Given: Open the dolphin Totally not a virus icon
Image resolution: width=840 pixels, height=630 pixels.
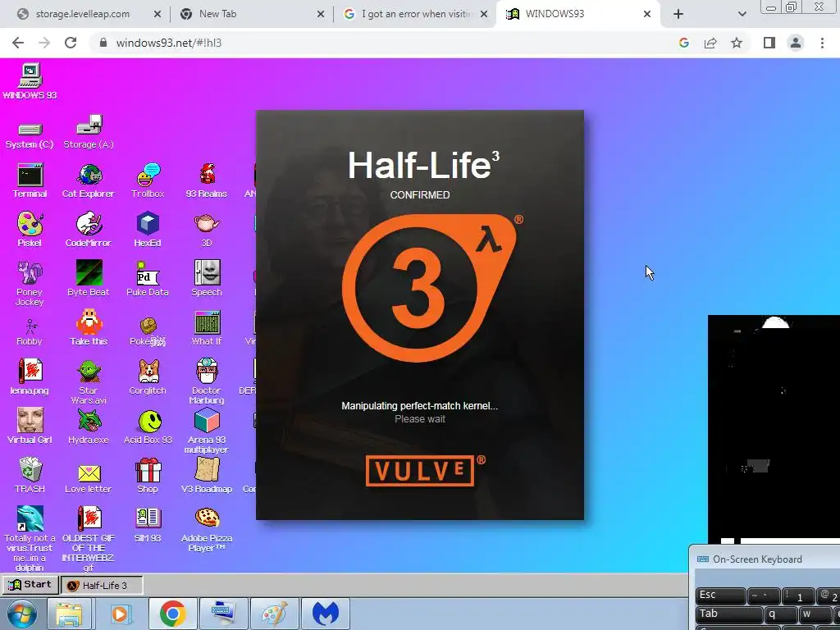Looking at the screenshot, I should (30, 538).
